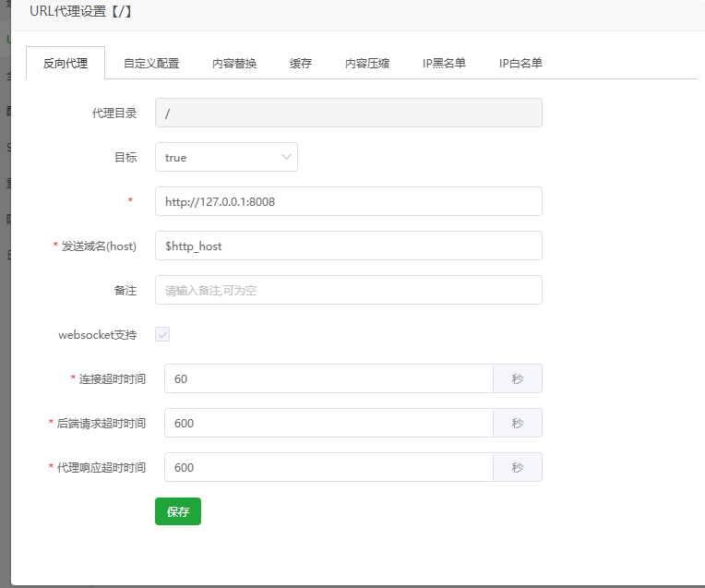
Task: Switch to the IP黑名单 tab
Action: click(444, 64)
